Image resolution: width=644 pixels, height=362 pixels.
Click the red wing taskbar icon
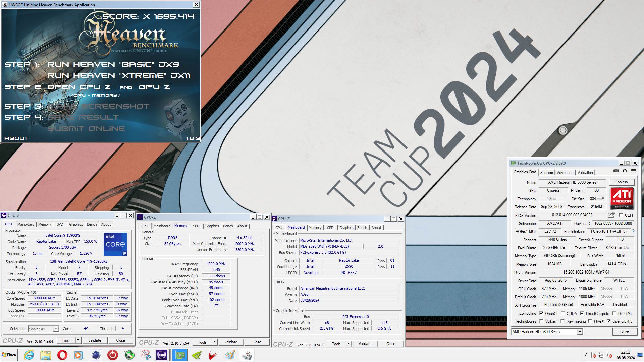(213, 355)
